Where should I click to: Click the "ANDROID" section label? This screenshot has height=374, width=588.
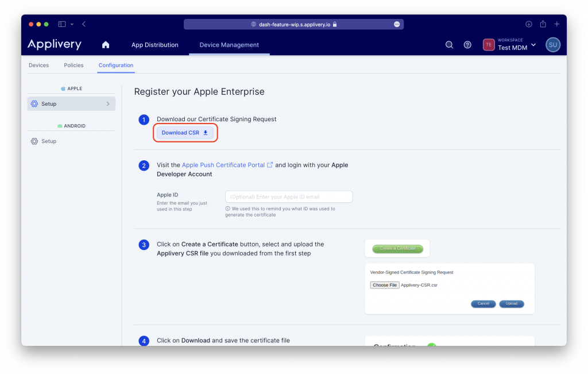[x=75, y=126]
